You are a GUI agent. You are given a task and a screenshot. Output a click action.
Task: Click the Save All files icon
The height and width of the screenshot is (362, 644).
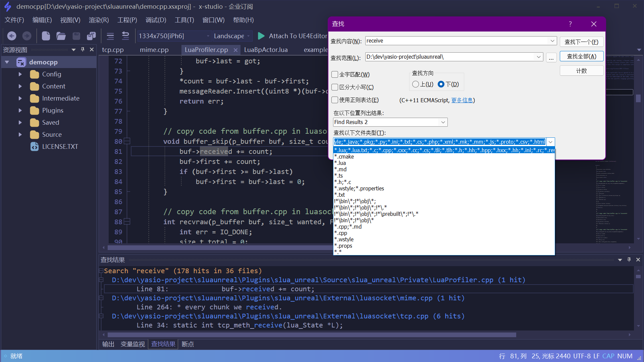tap(91, 36)
